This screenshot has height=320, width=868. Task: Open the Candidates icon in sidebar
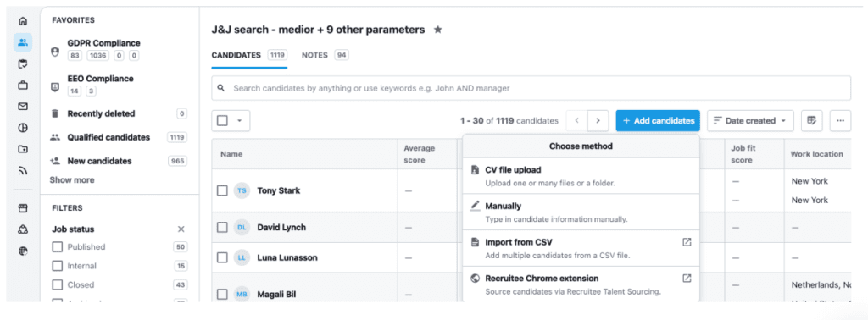(x=23, y=42)
